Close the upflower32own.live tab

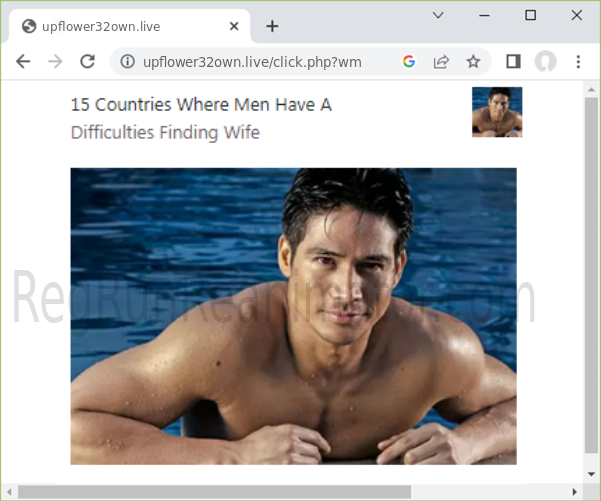click(x=234, y=26)
